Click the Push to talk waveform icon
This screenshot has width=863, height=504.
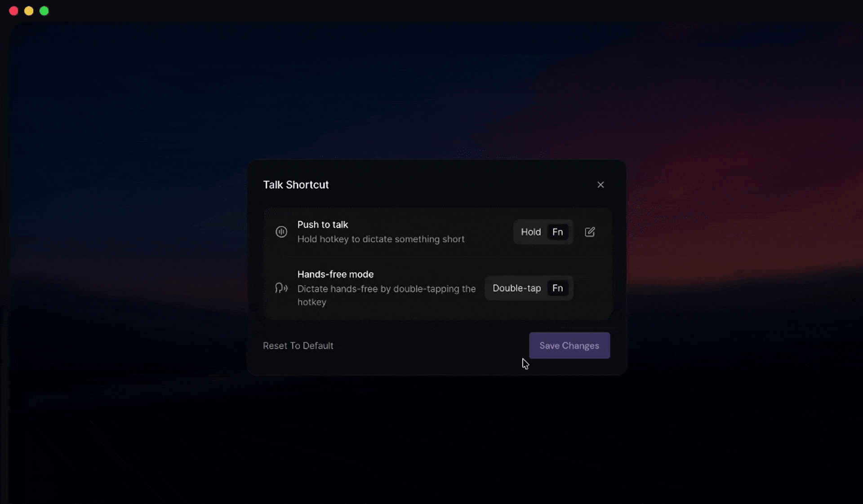pos(281,232)
